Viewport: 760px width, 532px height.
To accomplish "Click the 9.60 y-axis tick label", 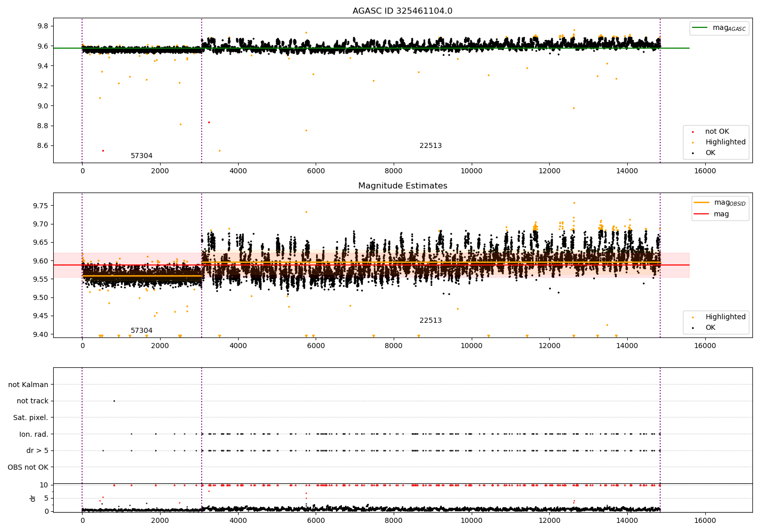I will tap(40, 261).
